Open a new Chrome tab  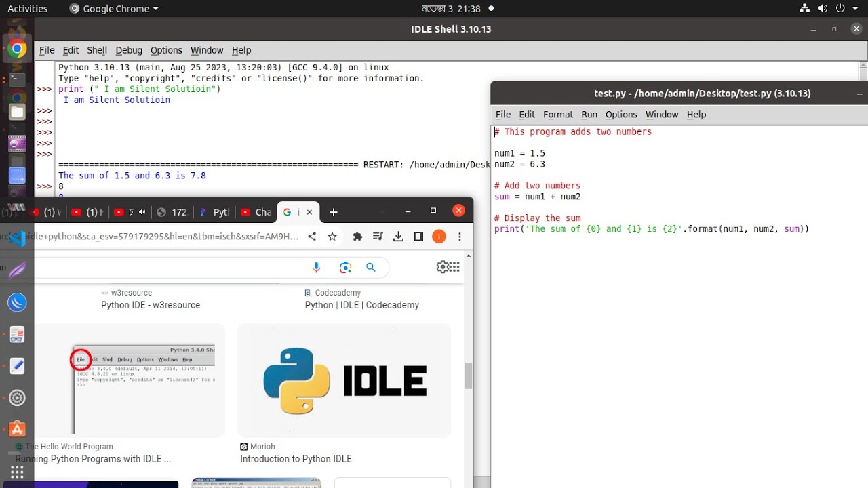point(333,212)
